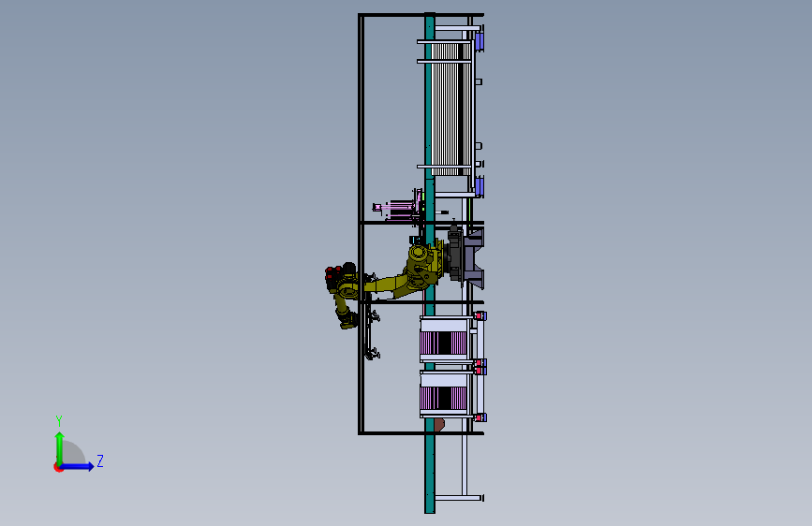Viewport: 812px width, 526px height.
Task: Click the blue Z axis arrow of the triad
Action: pyautogui.click(x=78, y=466)
